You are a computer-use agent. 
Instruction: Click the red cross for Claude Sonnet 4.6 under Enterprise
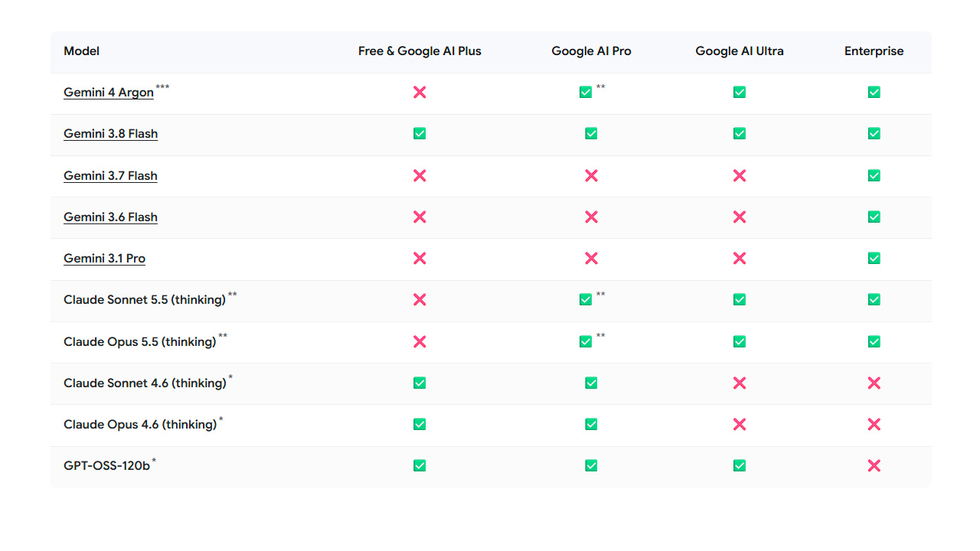point(874,383)
